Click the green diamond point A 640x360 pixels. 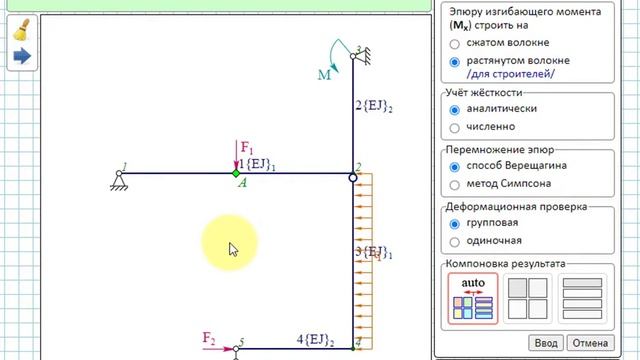(x=236, y=173)
